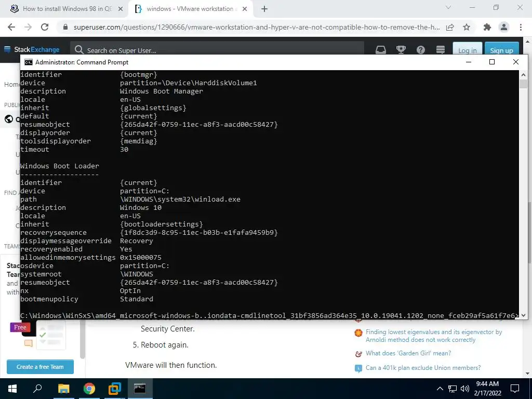Open File Explorer from taskbar

point(63,389)
